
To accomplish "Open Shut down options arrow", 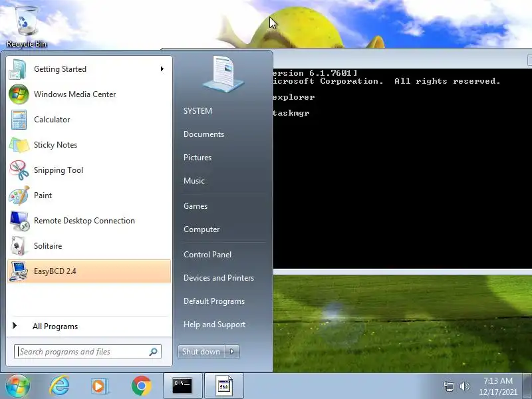I will (232, 352).
